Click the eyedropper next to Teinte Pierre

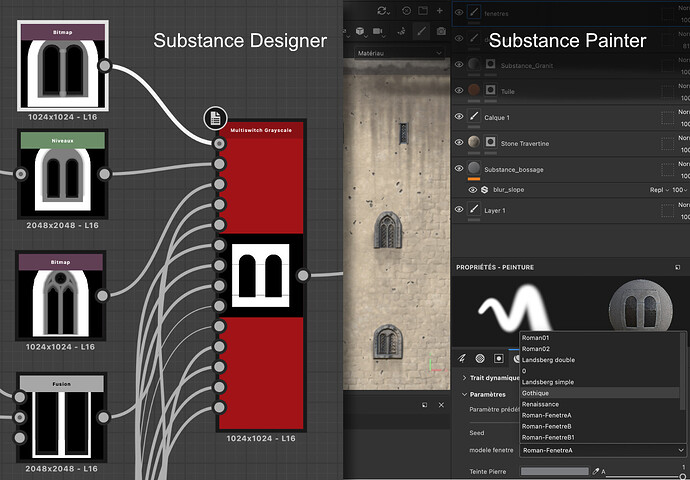[x=595, y=471]
